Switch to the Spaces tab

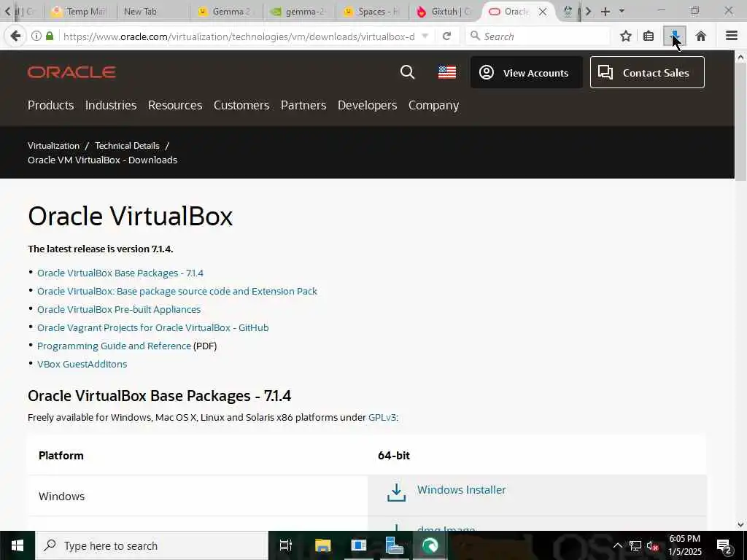pos(373,12)
